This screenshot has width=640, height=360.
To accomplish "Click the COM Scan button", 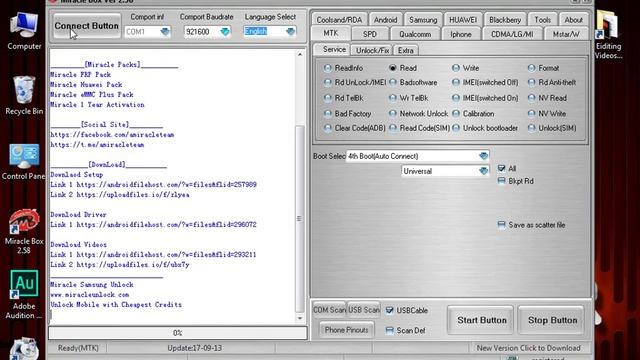I will pos(329,310).
